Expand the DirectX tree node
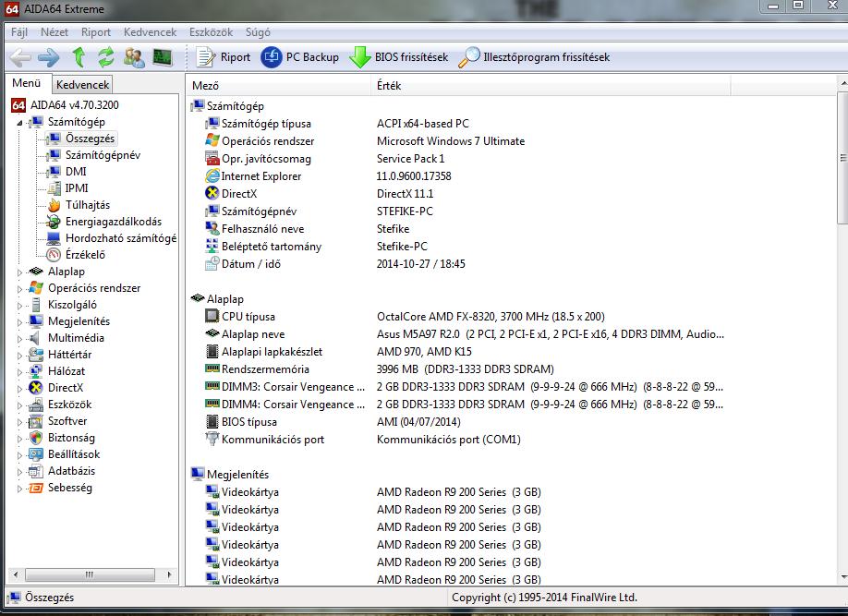The image size is (848, 616). click(x=19, y=389)
